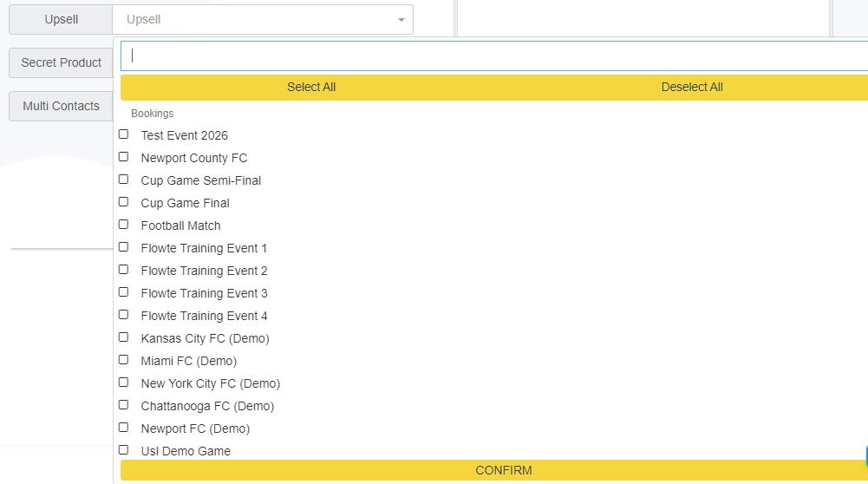The width and height of the screenshot is (868, 484).
Task: Check Chattanooga FC (Demo) box
Action: click(123, 405)
